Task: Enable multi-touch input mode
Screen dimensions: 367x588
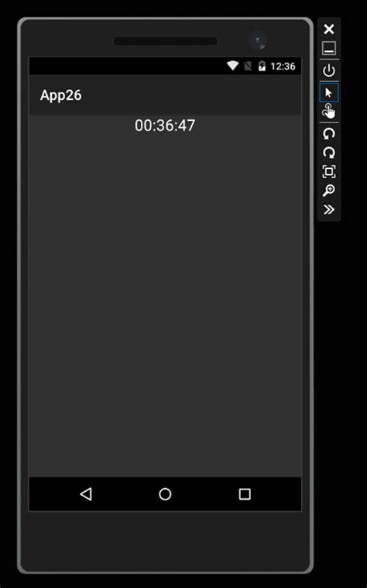Action: pos(329,112)
